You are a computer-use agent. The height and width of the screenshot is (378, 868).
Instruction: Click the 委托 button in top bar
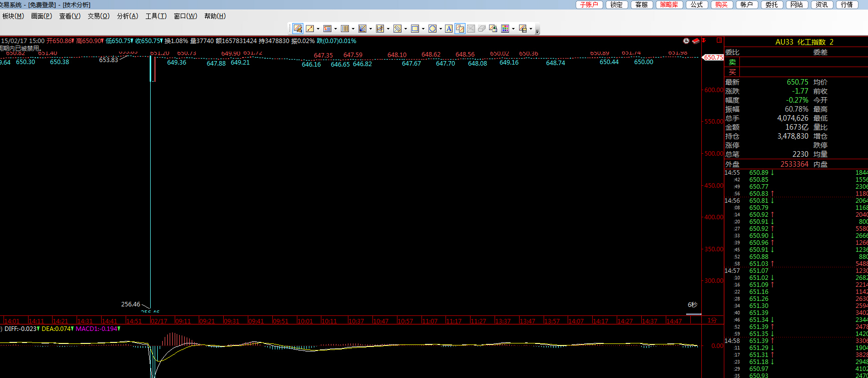(x=771, y=5)
